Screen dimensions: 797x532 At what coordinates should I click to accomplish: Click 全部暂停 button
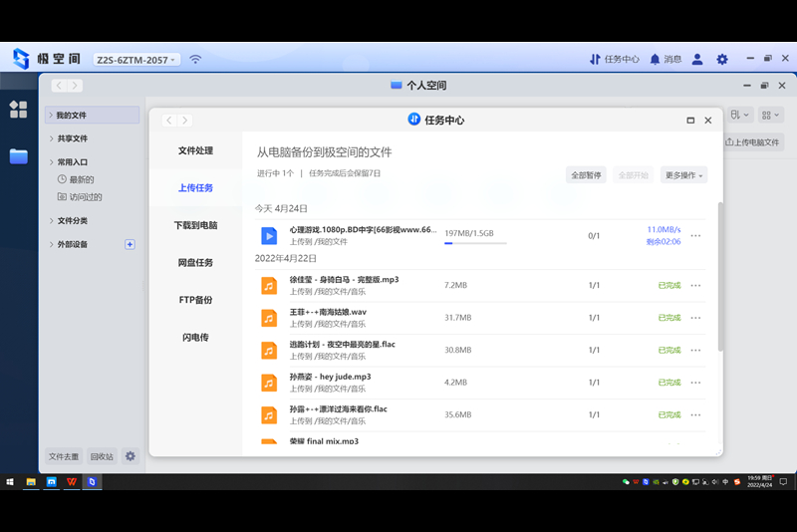(x=586, y=175)
